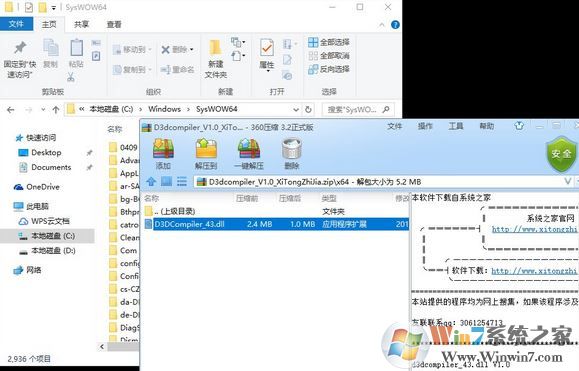Click the 360 Zip archive path field
The width and height of the screenshot is (579, 371).
click(379, 181)
